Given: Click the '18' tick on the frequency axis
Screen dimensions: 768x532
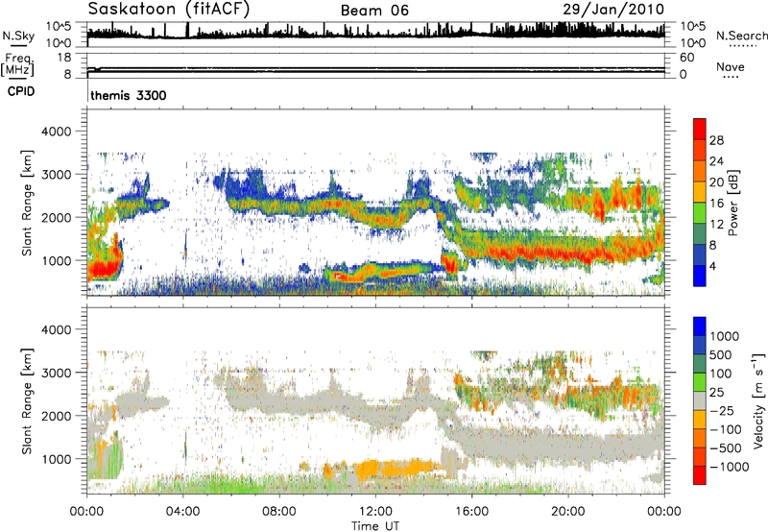Looking at the screenshot, I should pos(64,58).
